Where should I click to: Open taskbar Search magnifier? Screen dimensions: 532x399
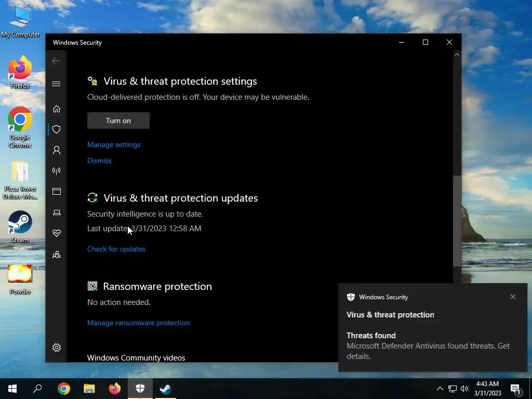click(37, 389)
